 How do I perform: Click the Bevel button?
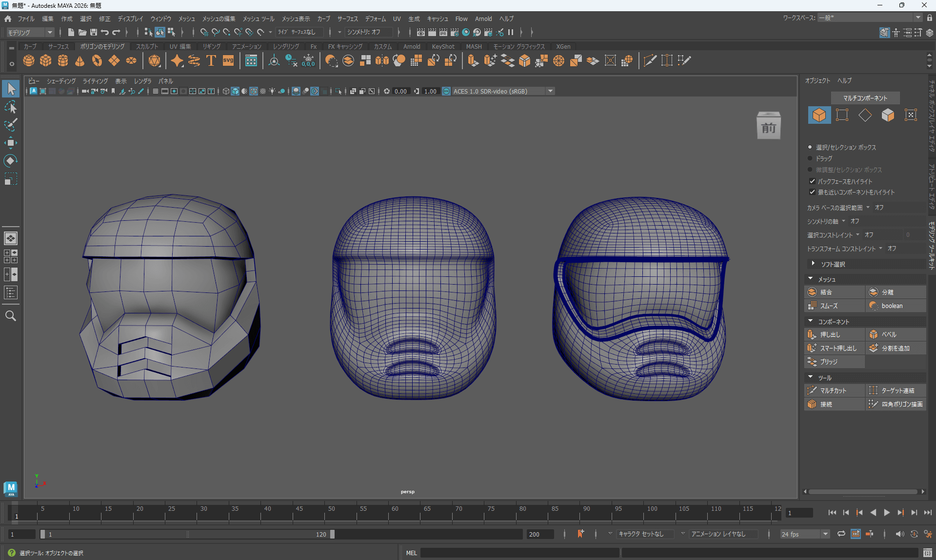click(896, 334)
